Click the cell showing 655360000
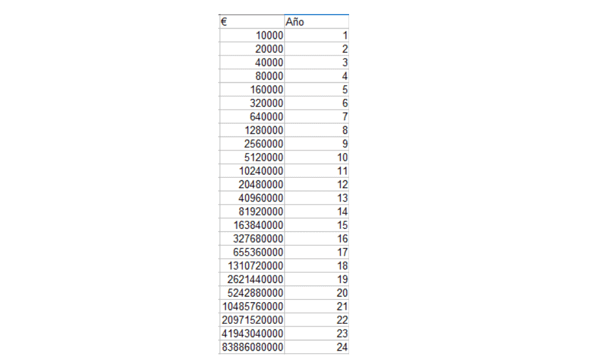This screenshot has width=605, height=364. pos(252,252)
